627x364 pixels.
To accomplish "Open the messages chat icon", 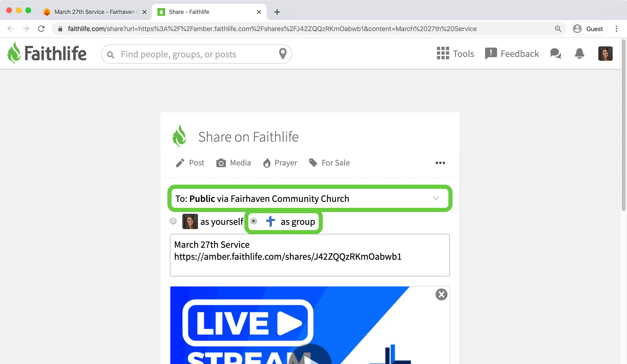I will pyautogui.click(x=556, y=54).
